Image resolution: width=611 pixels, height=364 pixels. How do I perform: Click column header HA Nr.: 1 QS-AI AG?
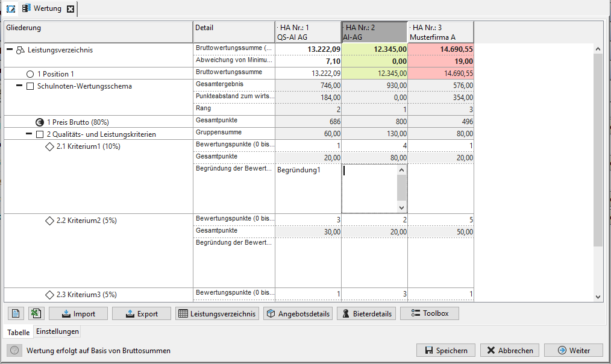point(309,32)
